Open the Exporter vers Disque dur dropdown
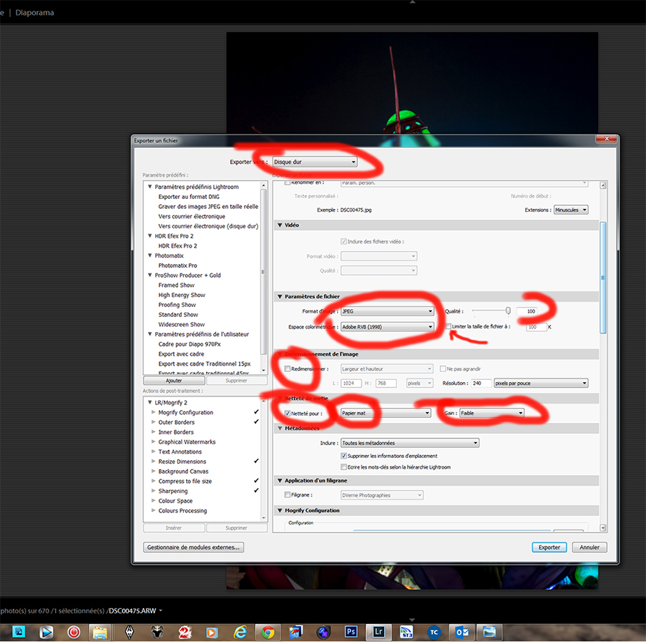The height and width of the screenshot is (644, 646). [x=315, y=162]
